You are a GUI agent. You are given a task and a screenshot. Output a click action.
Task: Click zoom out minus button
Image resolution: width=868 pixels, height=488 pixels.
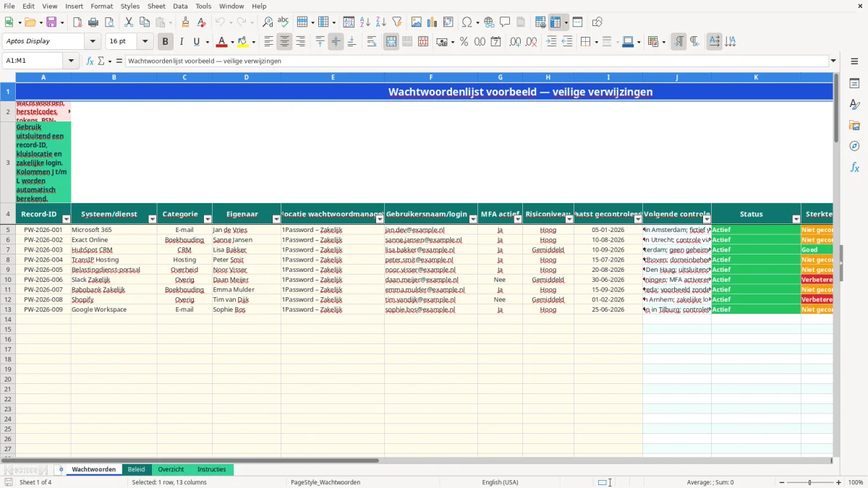(780, 482)
